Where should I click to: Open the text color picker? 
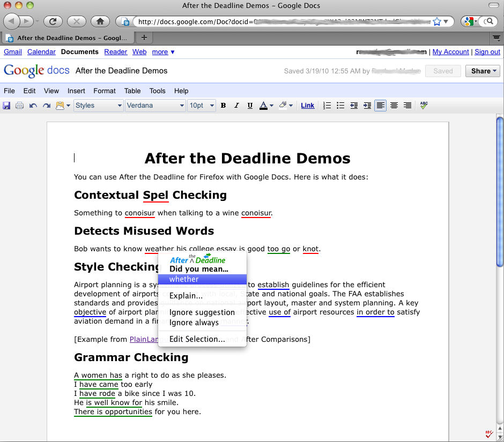point(266,106)
